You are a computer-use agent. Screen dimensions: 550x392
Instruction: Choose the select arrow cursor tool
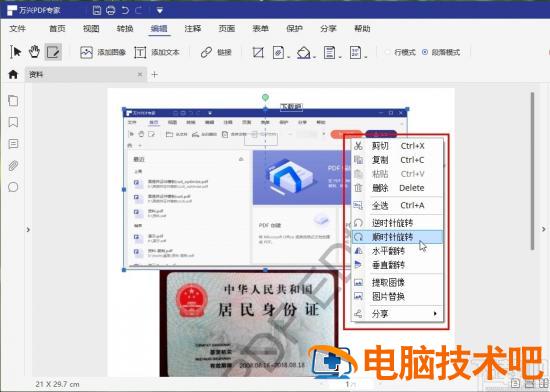[x=15, y=52]
